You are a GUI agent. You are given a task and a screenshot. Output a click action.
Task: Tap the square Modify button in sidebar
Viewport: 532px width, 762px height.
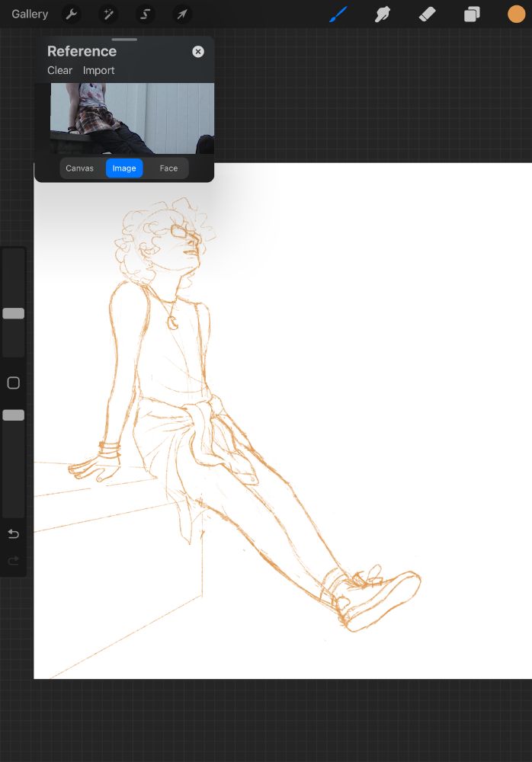coord(14,383)
